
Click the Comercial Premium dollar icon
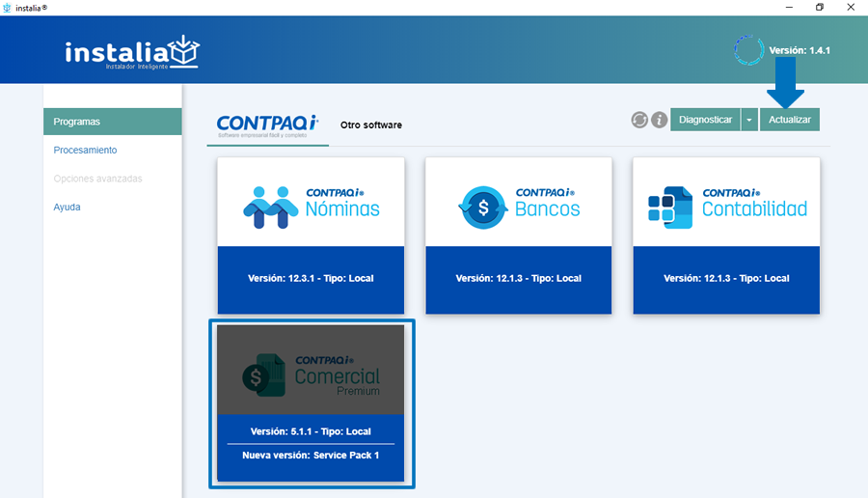coord(264,375)
